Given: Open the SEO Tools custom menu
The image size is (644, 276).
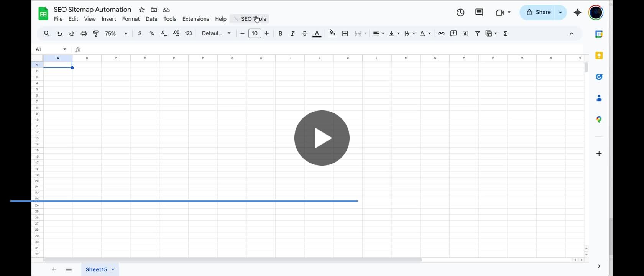Looking at the screenshot, I should [x=250, y=19].
